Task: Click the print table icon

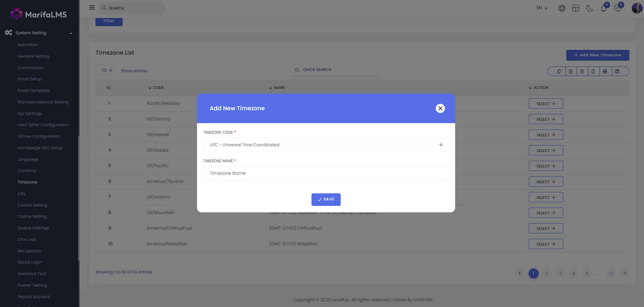Action: click(605, 71)
